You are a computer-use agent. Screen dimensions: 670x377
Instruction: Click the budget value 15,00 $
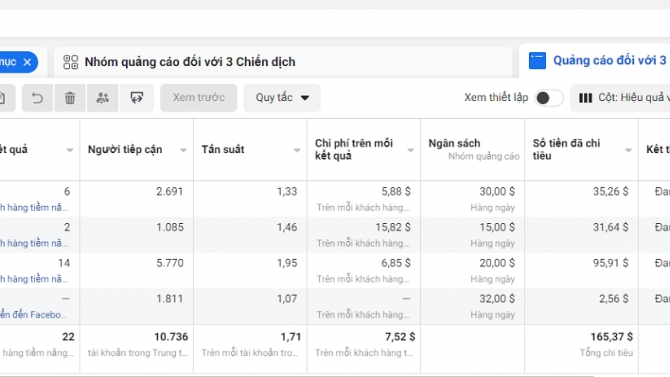pos(497,227)
